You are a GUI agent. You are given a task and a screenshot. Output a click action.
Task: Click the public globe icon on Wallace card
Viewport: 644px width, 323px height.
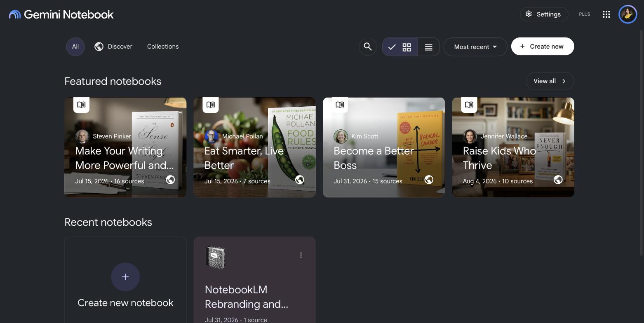click(x=558, y=180)
